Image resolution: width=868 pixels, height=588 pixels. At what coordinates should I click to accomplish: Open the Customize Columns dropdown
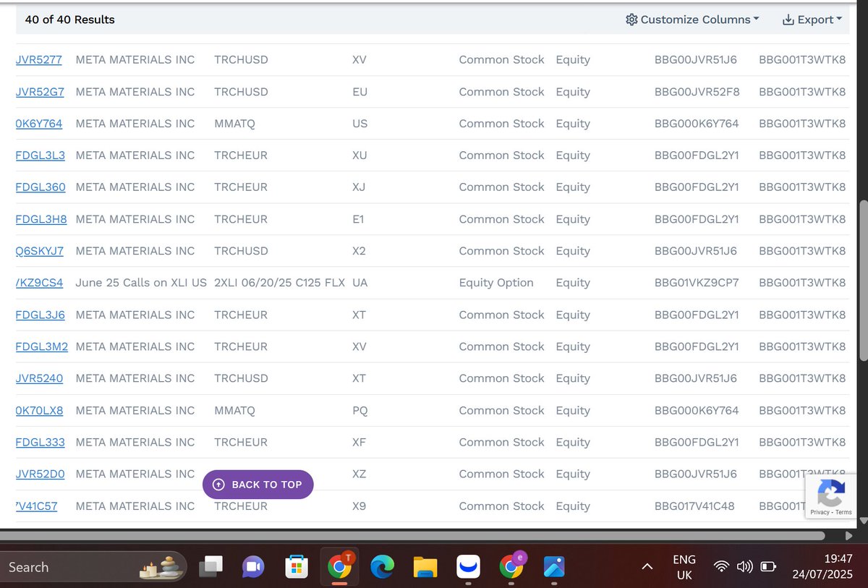tap(692, 20)
